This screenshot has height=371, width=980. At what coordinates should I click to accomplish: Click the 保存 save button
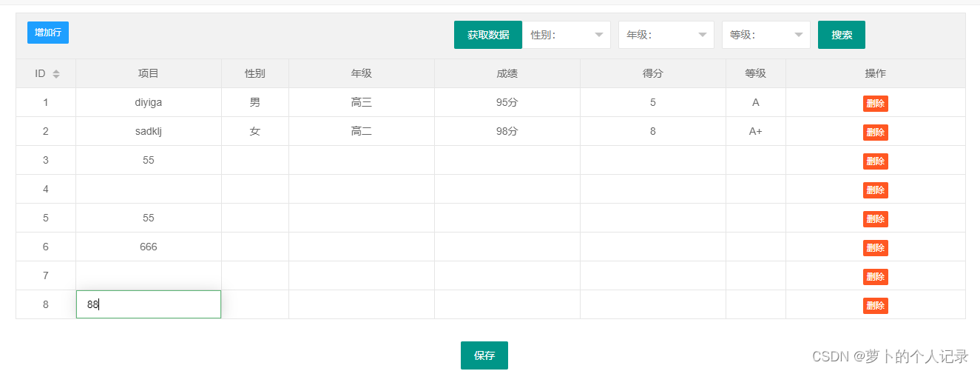(x=484, y=355)
